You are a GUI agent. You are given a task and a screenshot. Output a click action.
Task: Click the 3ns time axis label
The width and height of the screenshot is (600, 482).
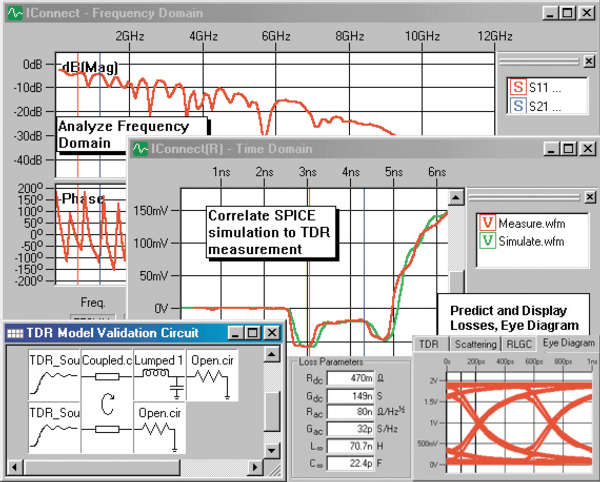pyautogui.click(x=308, y=172)
